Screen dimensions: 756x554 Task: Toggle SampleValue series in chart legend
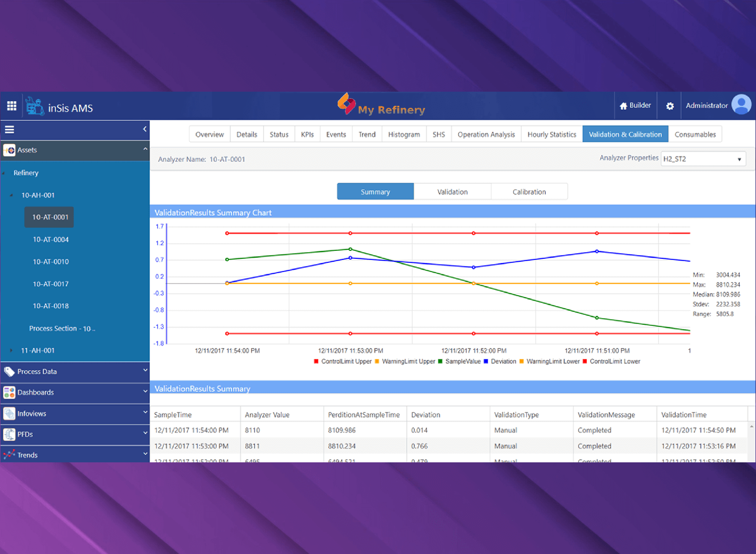462,362
